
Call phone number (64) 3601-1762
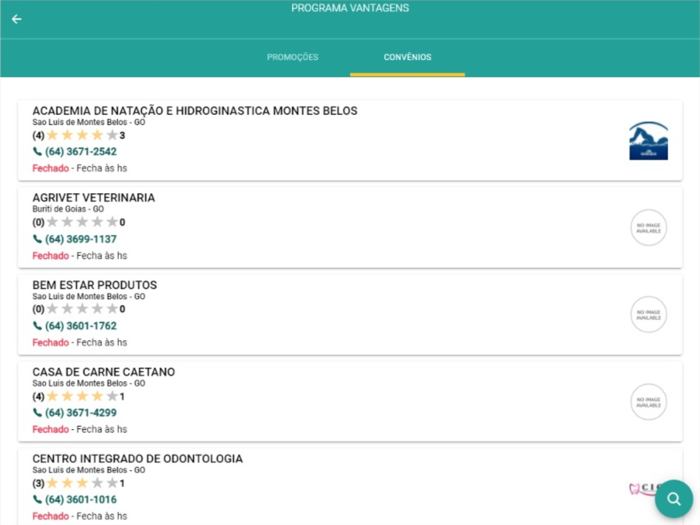(81, 326)
